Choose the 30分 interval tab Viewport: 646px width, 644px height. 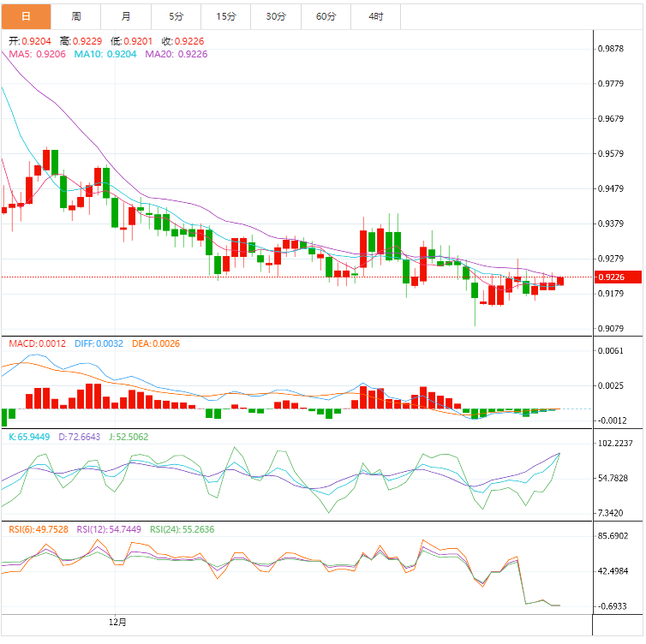coord(276,16)
